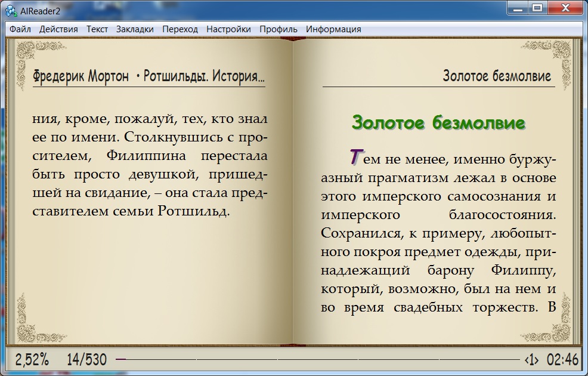Click the right page header Золотое безмолвие
Viewport: 588px width, 376px height.
497,76
